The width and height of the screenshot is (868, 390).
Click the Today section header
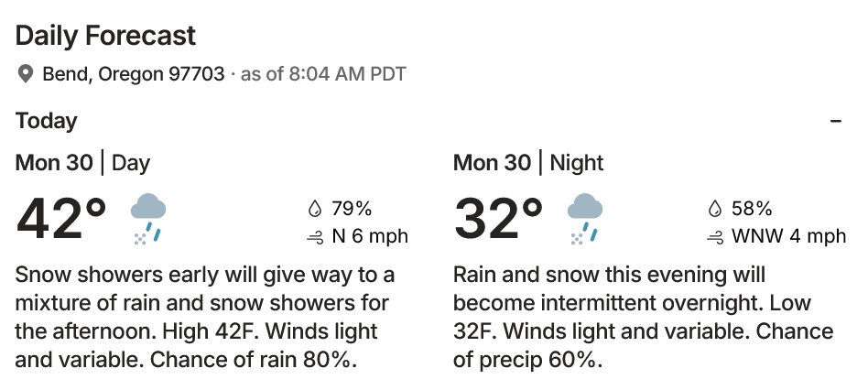(x=47, y=121)
